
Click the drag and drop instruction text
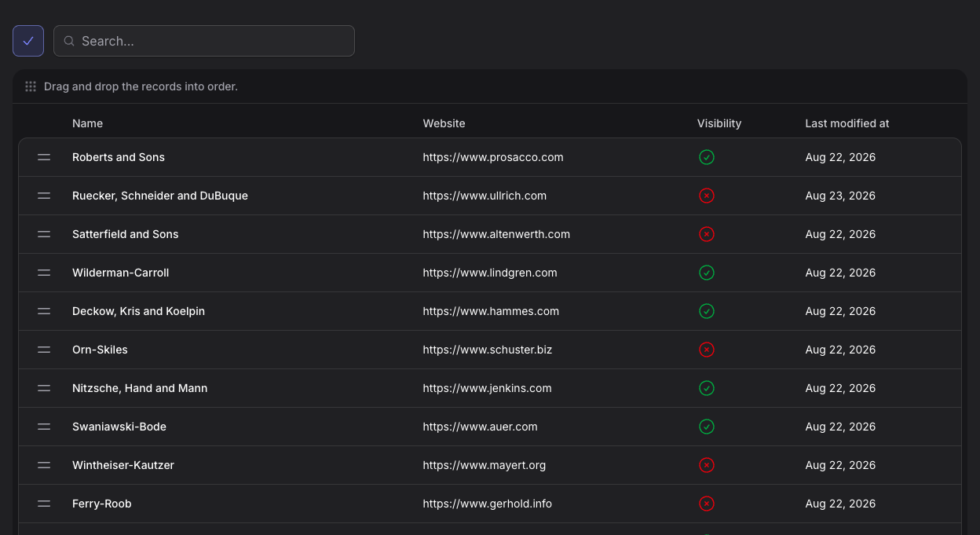(x=141, y=86)
